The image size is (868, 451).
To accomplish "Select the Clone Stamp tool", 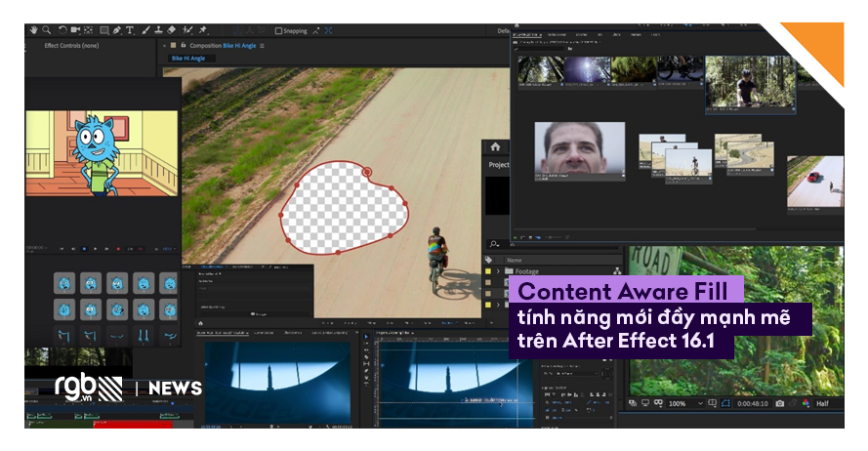I will click(158, 30).
